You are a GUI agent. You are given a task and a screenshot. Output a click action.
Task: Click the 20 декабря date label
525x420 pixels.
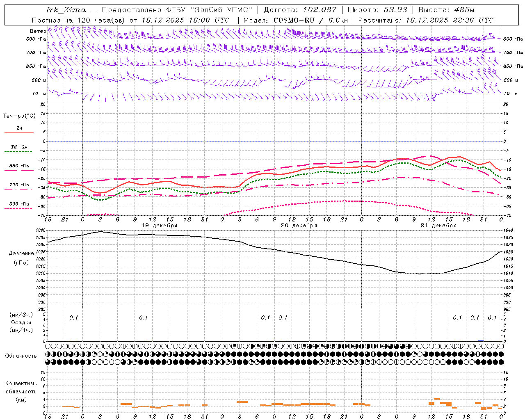(x=299, y=226)
